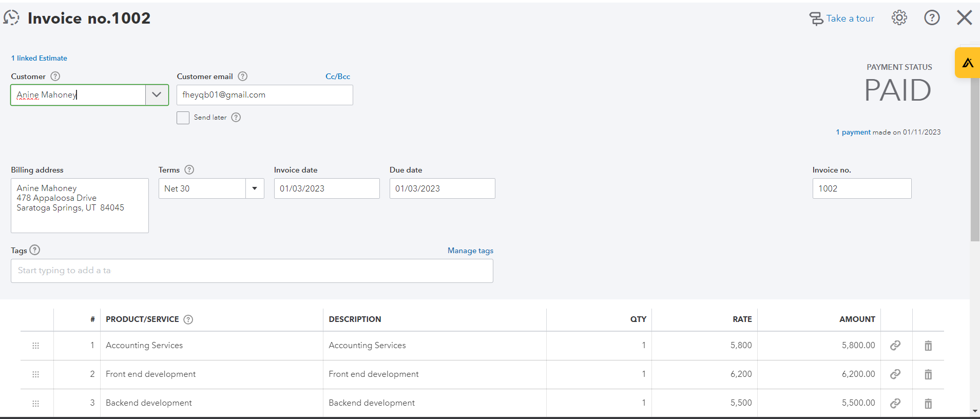Click the yellow side panel icon
Viewport: 980px width, 419px height.
968,63
